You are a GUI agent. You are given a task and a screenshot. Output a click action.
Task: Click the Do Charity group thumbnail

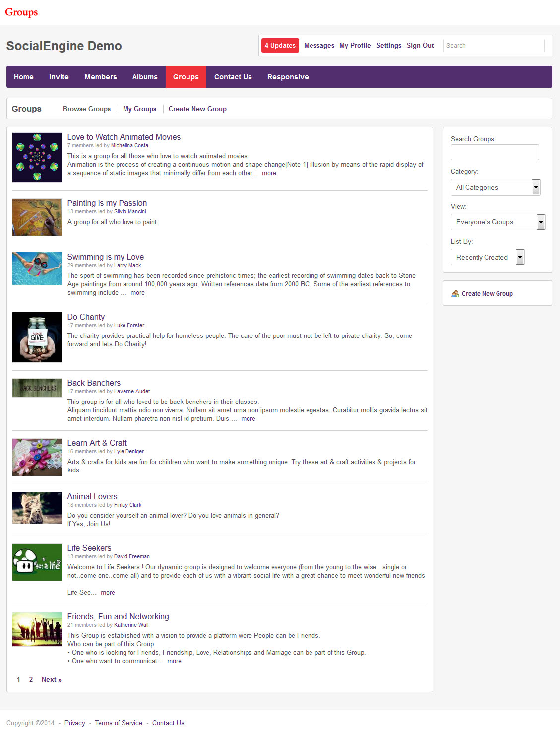pos(37,337)
